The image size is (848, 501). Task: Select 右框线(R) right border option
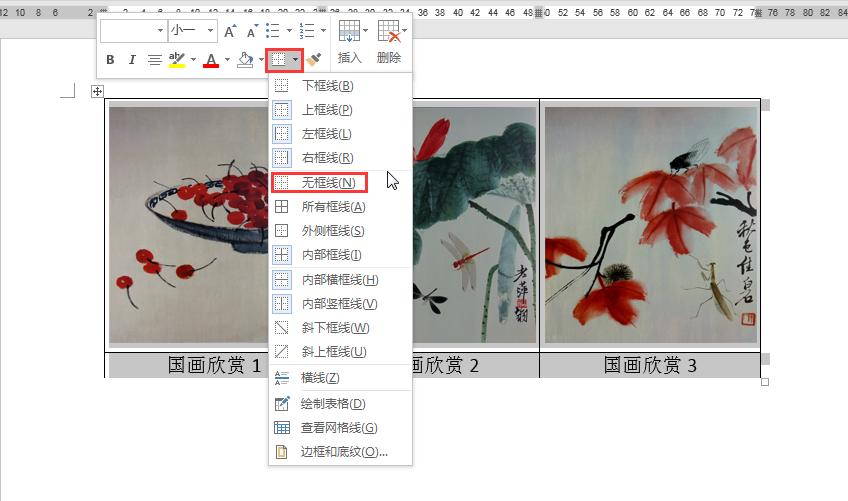click(x=340, y=158)
